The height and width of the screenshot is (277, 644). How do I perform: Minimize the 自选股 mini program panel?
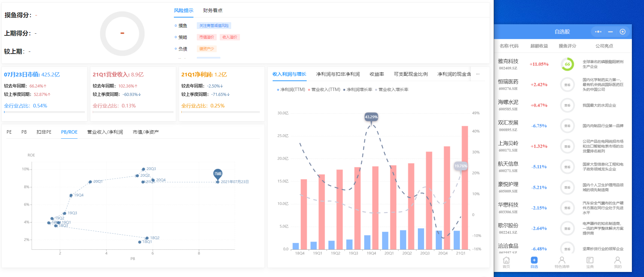tap(610, 32)
